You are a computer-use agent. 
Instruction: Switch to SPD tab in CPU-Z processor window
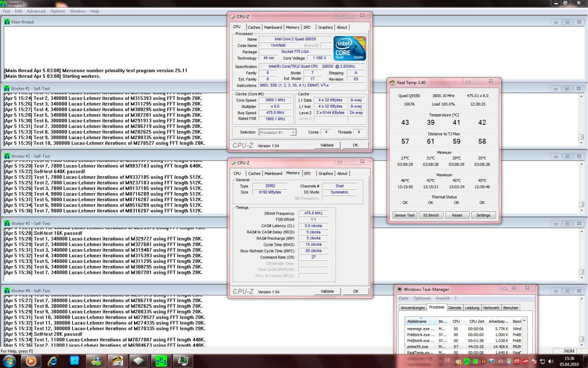click(x=307, y=27)
